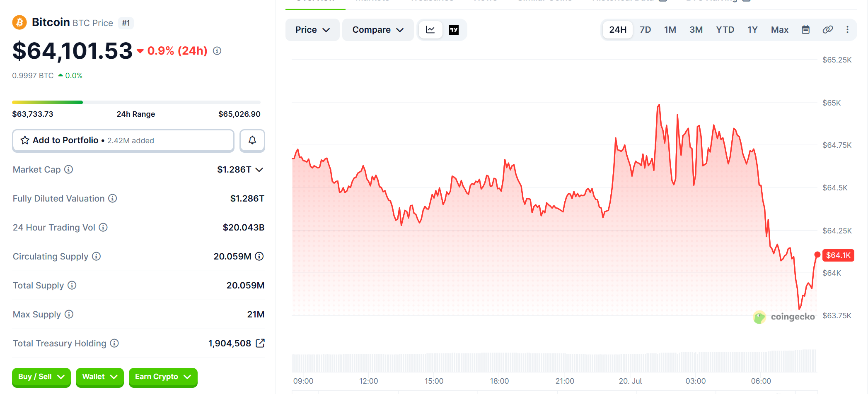The width and height of the screenshot is (868, 394).
Task: Open chart more options menu
Action: coord(847,30)
